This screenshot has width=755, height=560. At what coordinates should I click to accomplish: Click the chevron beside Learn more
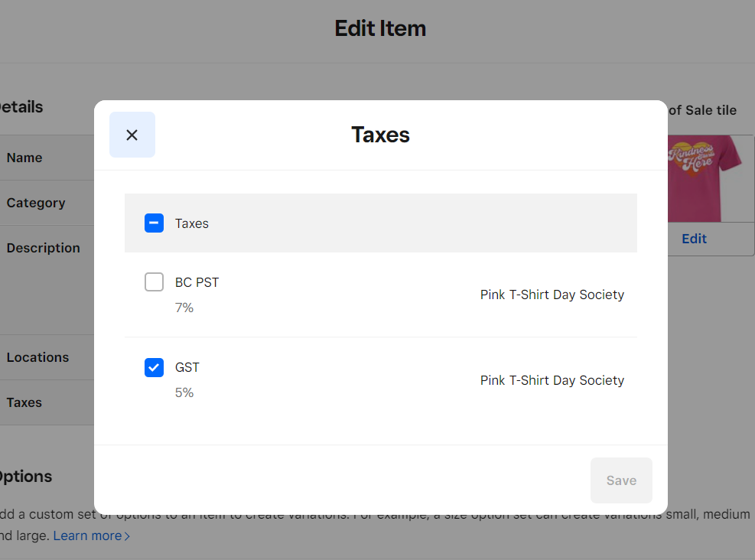click(127, 536)
